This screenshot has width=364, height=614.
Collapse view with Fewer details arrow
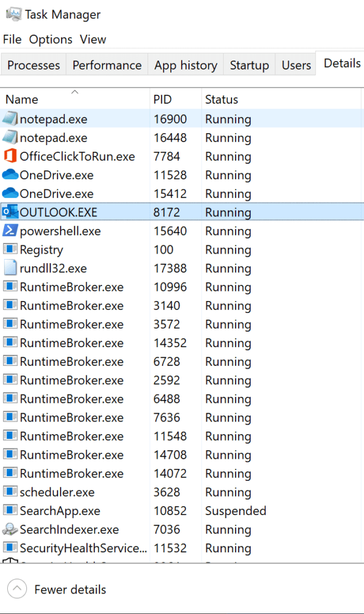[17, 589]
